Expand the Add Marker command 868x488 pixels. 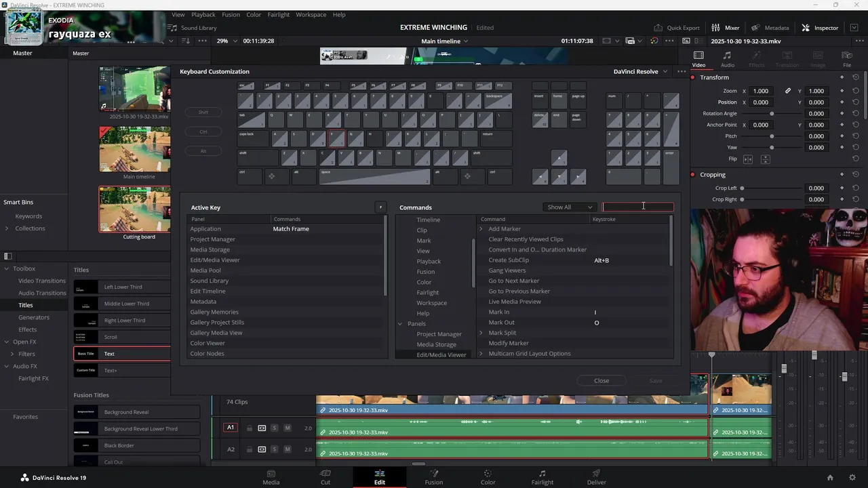coord(481,229)
